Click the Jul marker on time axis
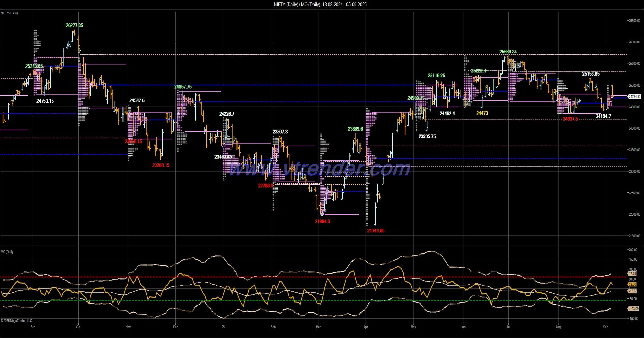644x338 pixels. (x=508, y=327)
